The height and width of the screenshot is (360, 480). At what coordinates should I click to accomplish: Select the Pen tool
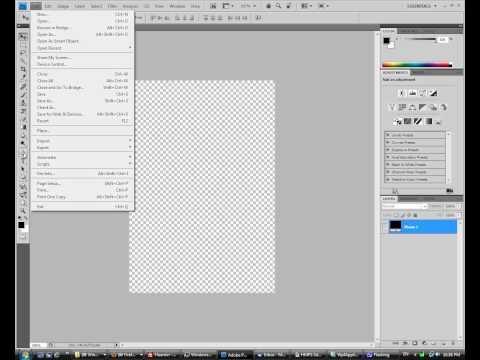[x=23, y=154]
